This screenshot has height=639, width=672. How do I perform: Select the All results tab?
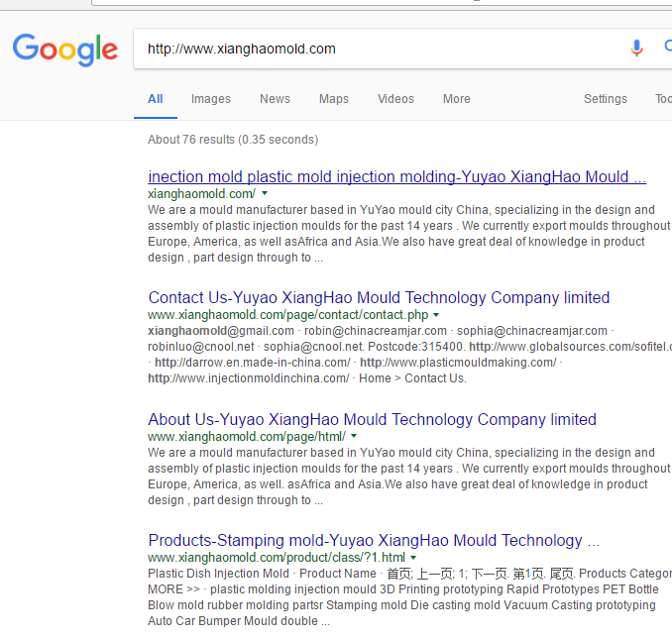coord(156,99)
